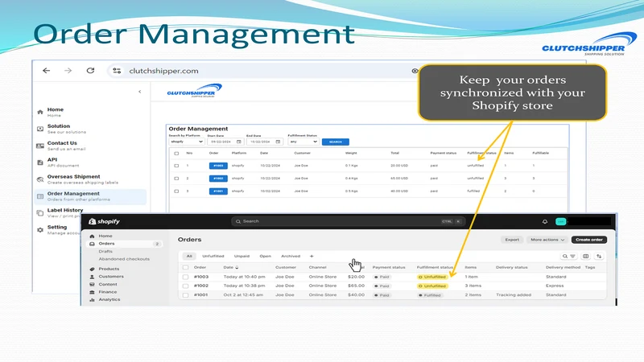The height and width of the screenshot is (362, 644).
Task: Open Contact Us in sidebar
Action: (x=66, y=146)
